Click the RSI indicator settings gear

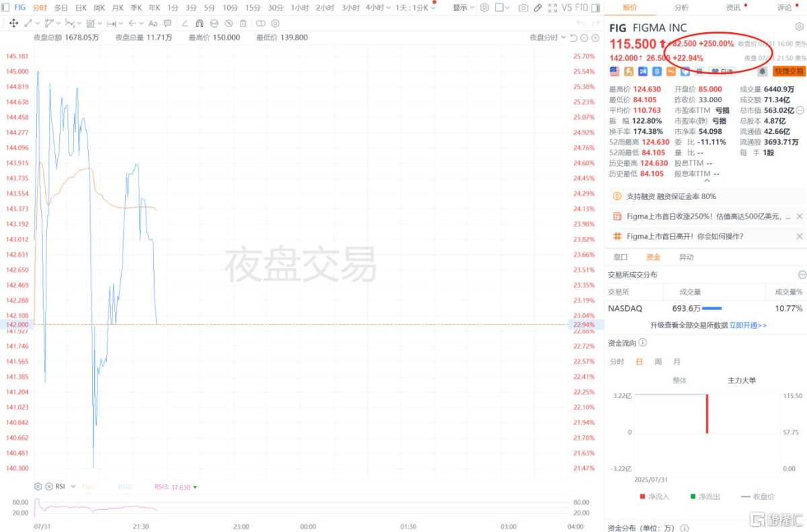[38, 486]
